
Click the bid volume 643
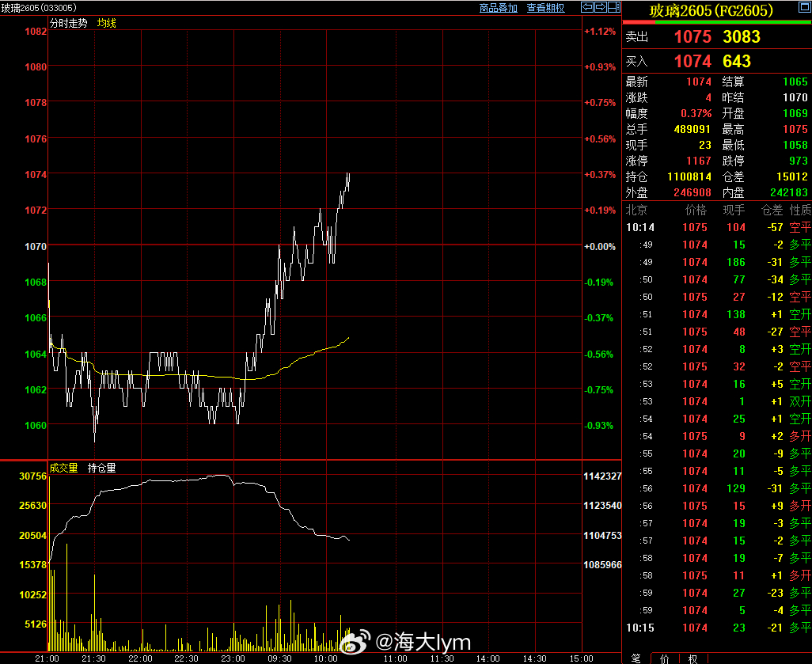click(737, 61)
